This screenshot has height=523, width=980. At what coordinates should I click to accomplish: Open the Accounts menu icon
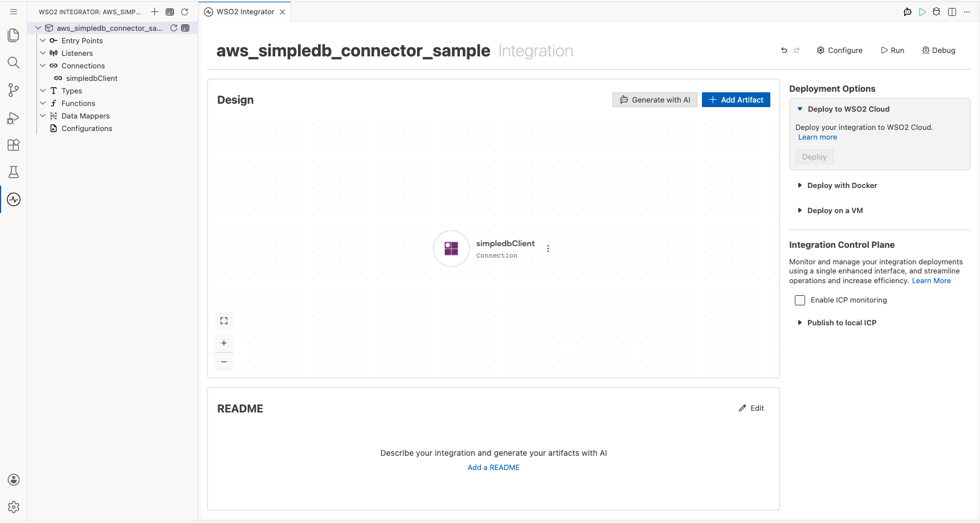tap(14, 480)
